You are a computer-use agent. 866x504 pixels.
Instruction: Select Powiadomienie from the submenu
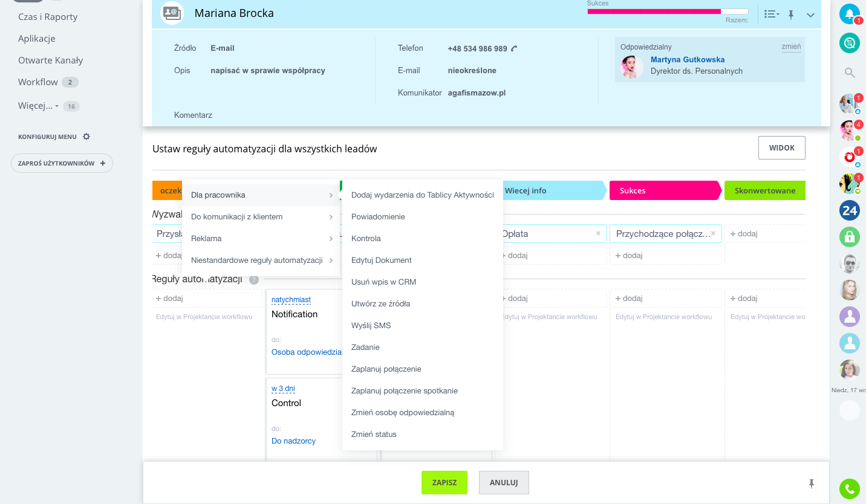pos(378,216)
